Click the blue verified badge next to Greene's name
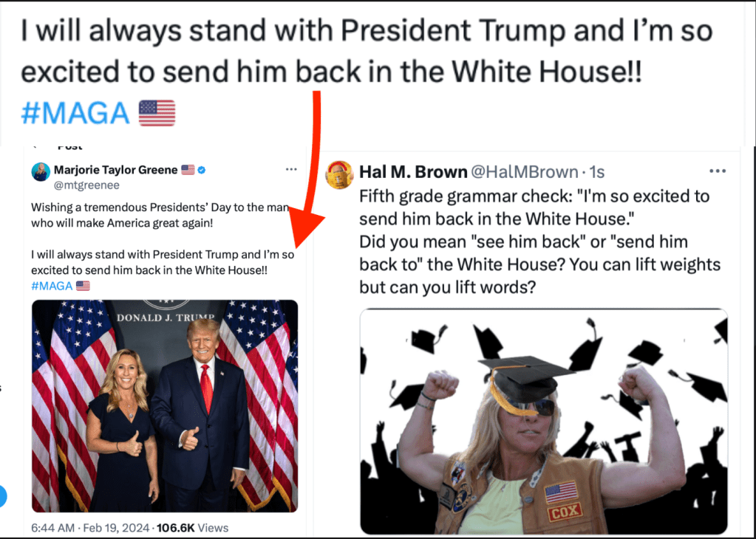This screenshot has width=756, height=539. pos(202,170)
